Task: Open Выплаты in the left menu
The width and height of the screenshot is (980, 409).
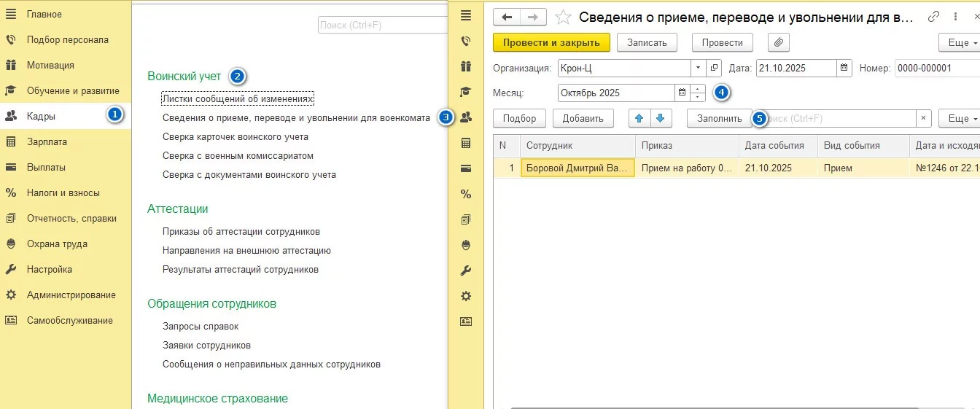Action: point(66,167)
